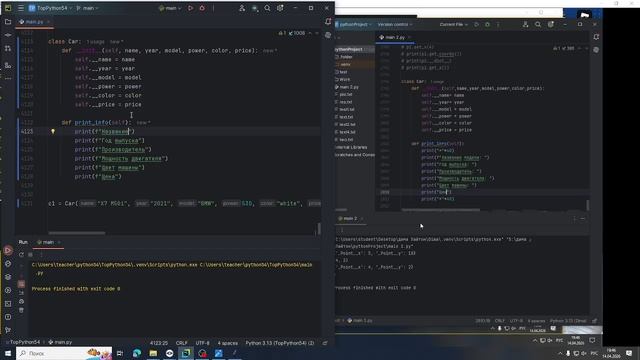Open the Python Packages sidebar icon
This screenshot has height=360, width=640.
[8, 277]
